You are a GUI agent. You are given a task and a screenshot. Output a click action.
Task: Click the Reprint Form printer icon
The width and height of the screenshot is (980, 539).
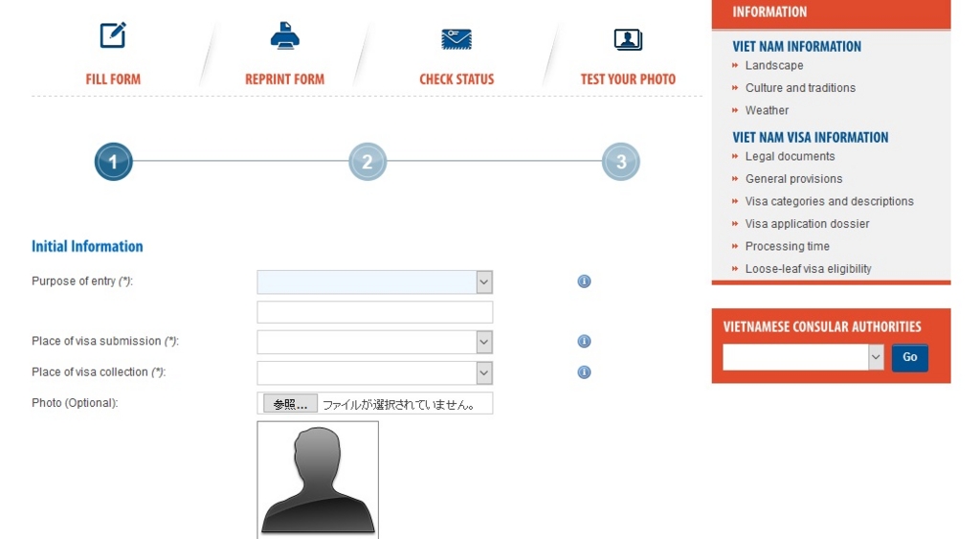284,35
